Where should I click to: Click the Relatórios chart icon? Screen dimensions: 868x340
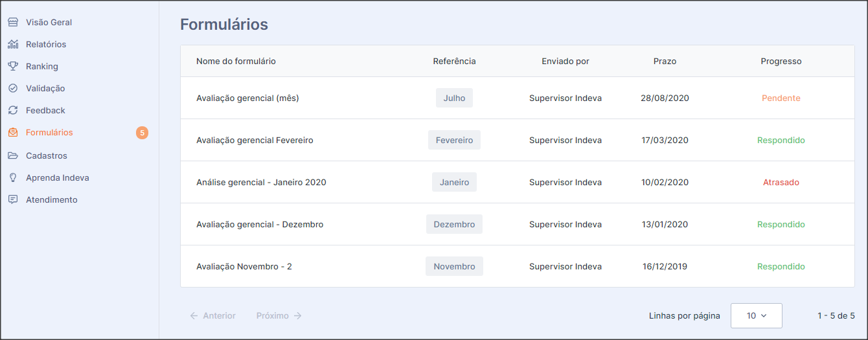coord(13,44)
